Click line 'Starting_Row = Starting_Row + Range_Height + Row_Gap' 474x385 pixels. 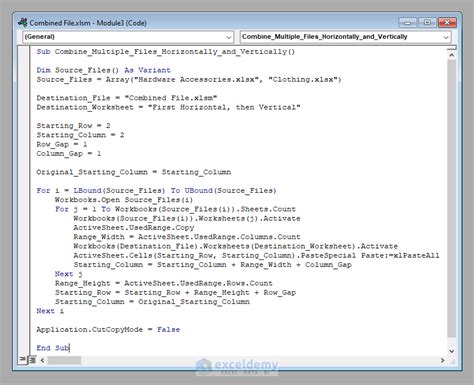click(x=175, y=293)
